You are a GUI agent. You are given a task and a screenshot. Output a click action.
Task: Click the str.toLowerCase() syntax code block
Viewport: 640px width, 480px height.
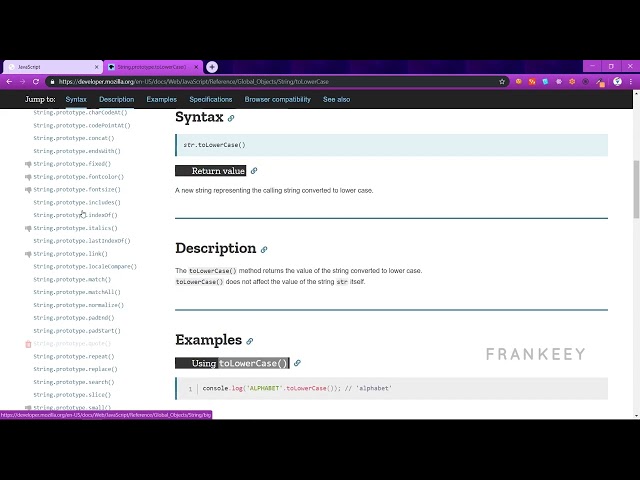tap(391, 145)
